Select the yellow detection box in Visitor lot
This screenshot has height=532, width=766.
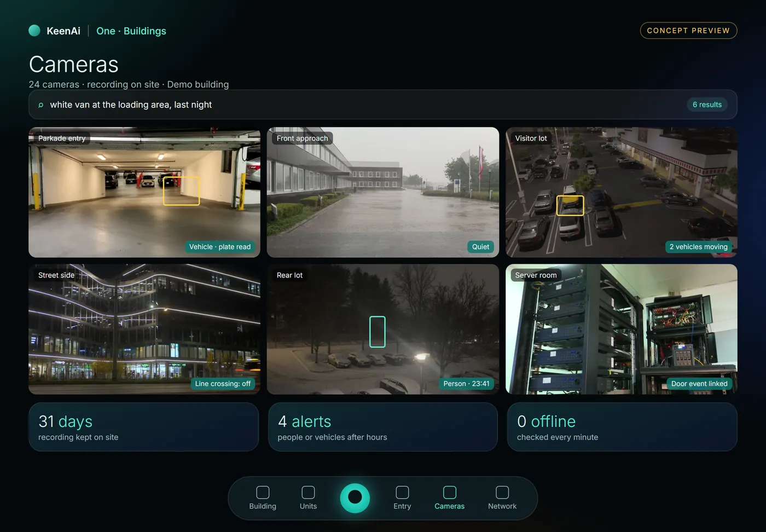pos(570,206)
